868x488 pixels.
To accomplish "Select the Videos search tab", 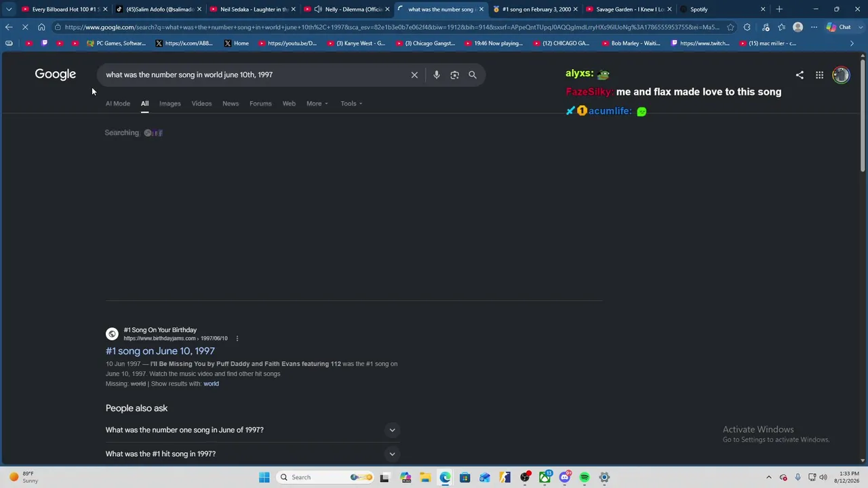I will click(x=201, y=104).
